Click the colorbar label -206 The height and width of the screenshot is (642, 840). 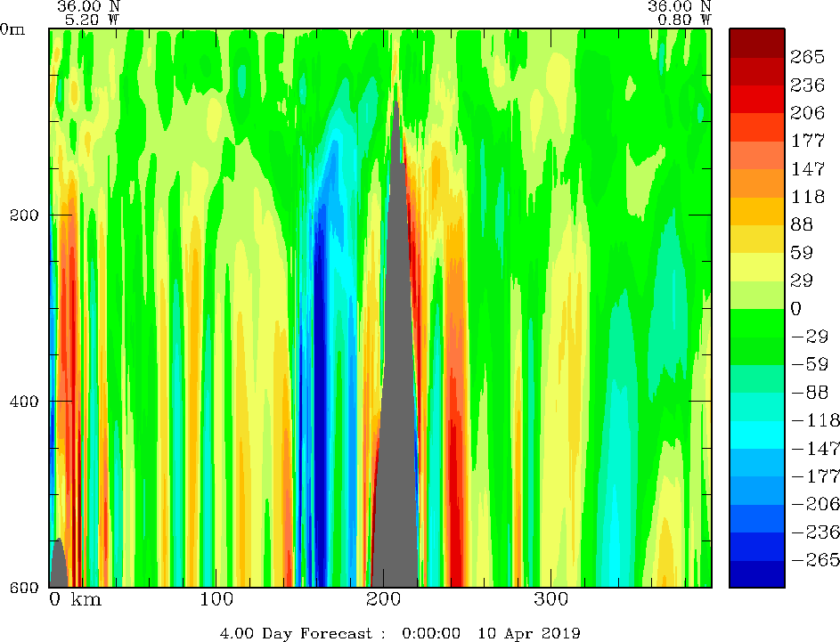coord(815,504)
